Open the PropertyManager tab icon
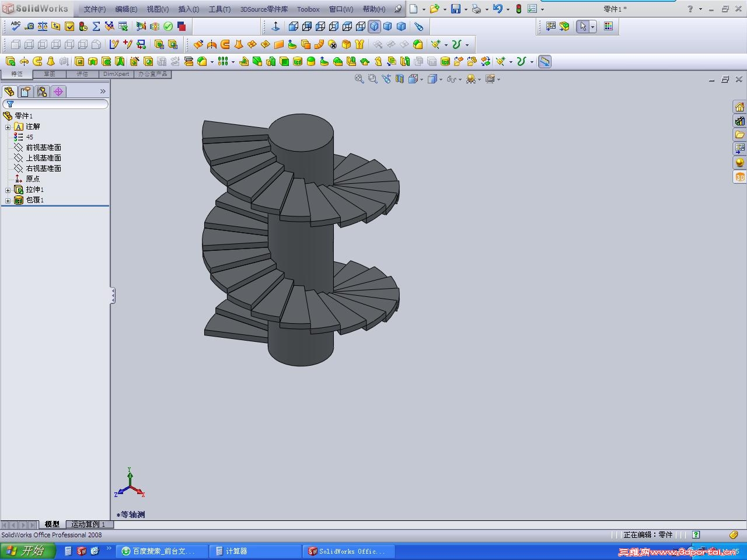The width and height of the screenshot is (747, 560). 26,92
